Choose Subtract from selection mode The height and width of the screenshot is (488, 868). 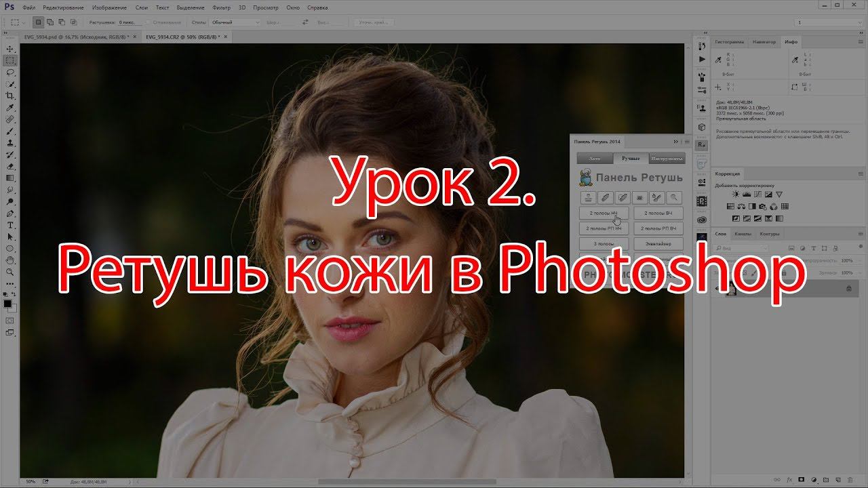point(60,22)
